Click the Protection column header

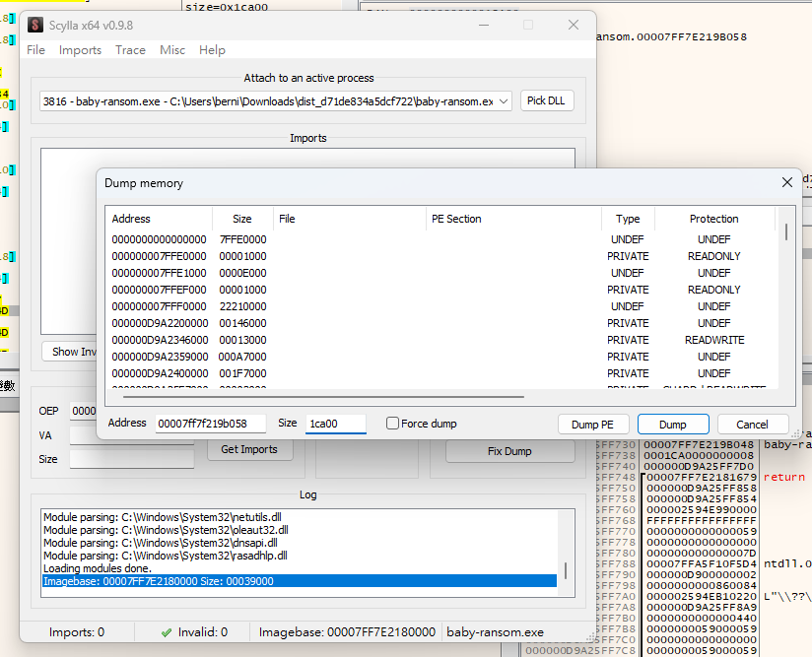tap(714, 219)
